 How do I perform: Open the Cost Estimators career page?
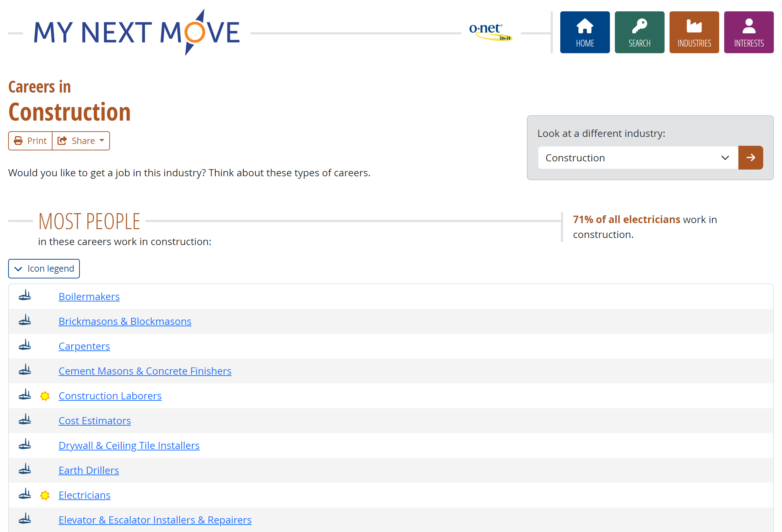coord(95,421)
